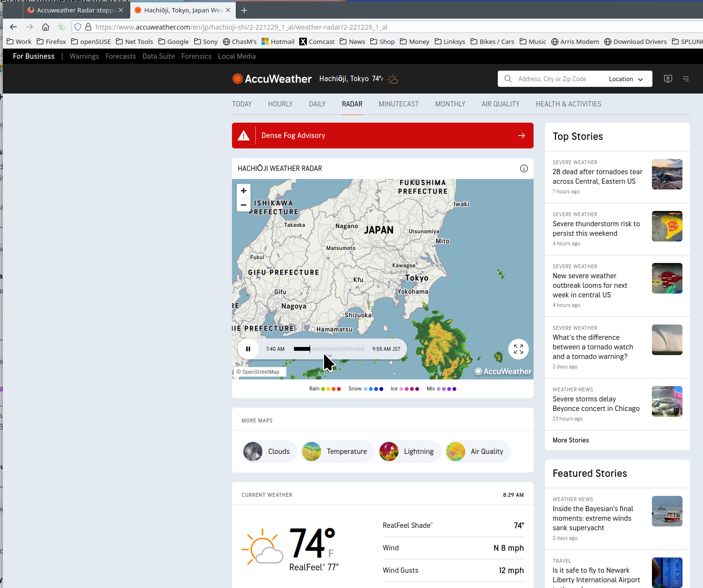Open the video player icon in header
This screenshot has height=588, width=703.
pos(668,79)
